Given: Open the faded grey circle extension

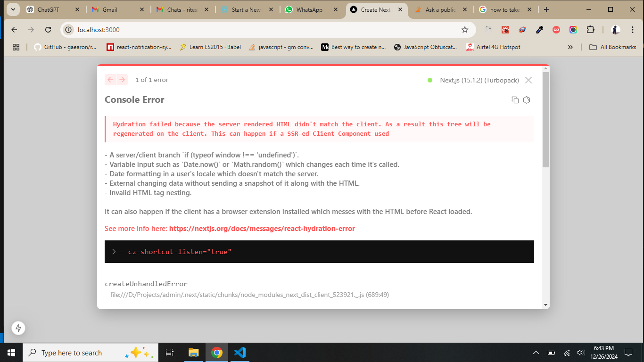Looking at the screenshot, I should point(488,30).
